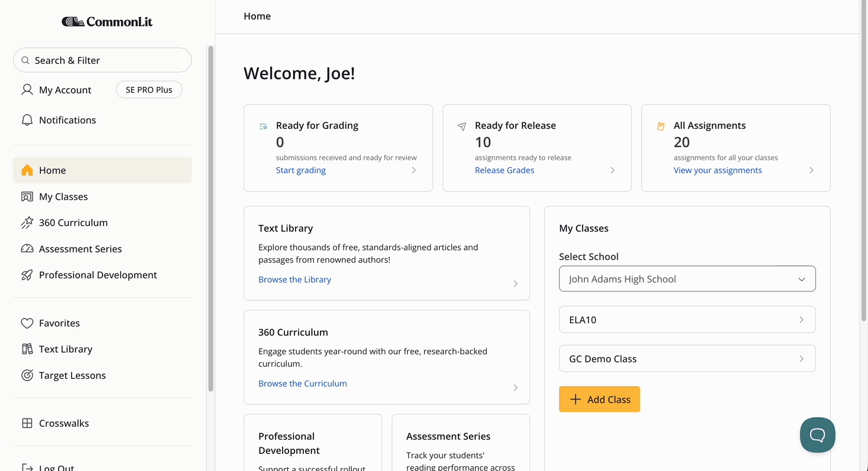Click the Ready for Grading chevron arrow
The width and height of the screenshot is (868, 471).
tap(414, 170)
